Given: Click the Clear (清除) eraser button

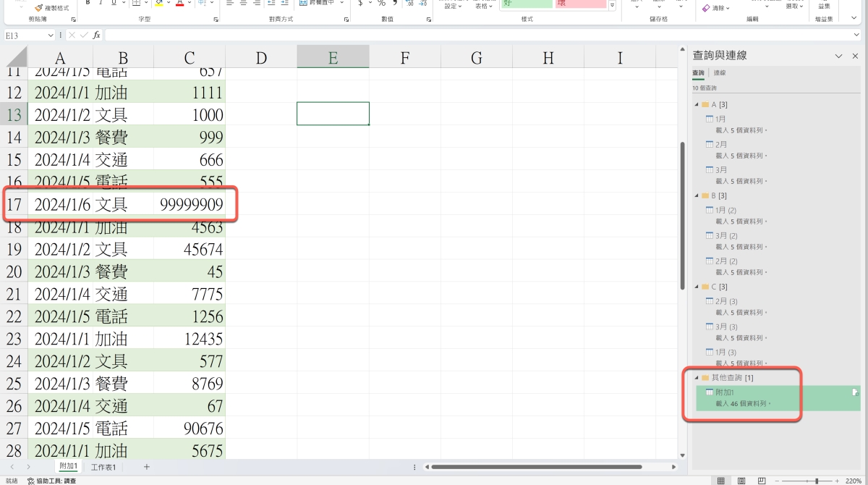Looking at the screenshot, I should [x=715, y=8].
